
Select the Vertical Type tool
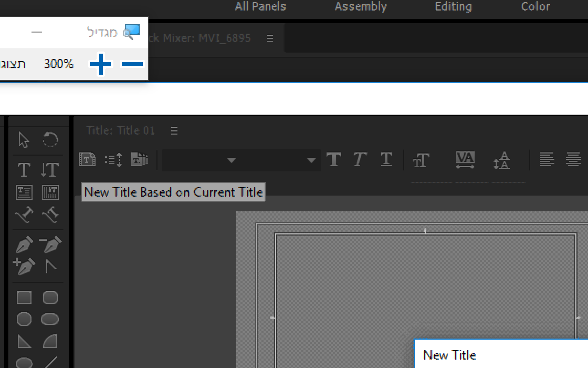[x=50, y=170]
